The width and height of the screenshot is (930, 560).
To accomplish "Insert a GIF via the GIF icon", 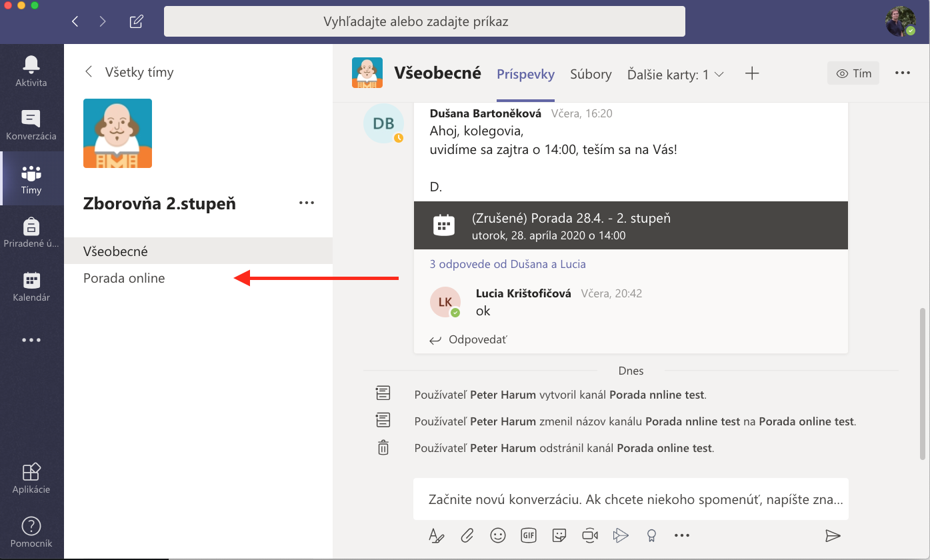I will [529, 535].
